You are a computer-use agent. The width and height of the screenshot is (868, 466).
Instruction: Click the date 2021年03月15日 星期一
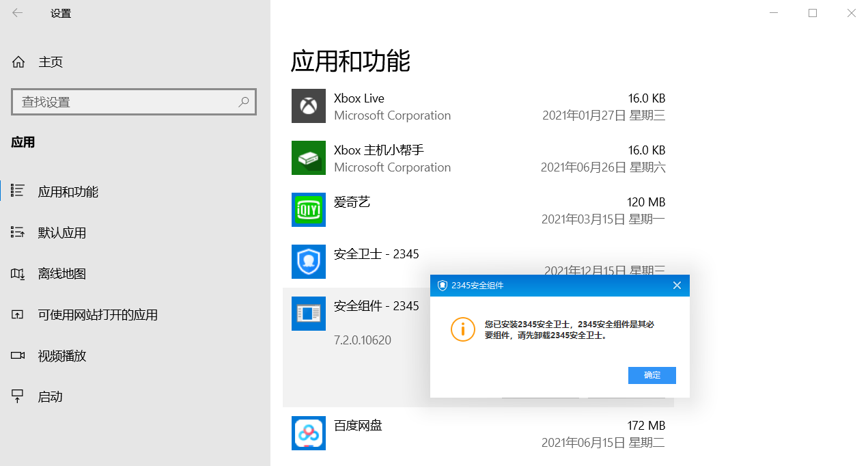click(x=604, y=219)
